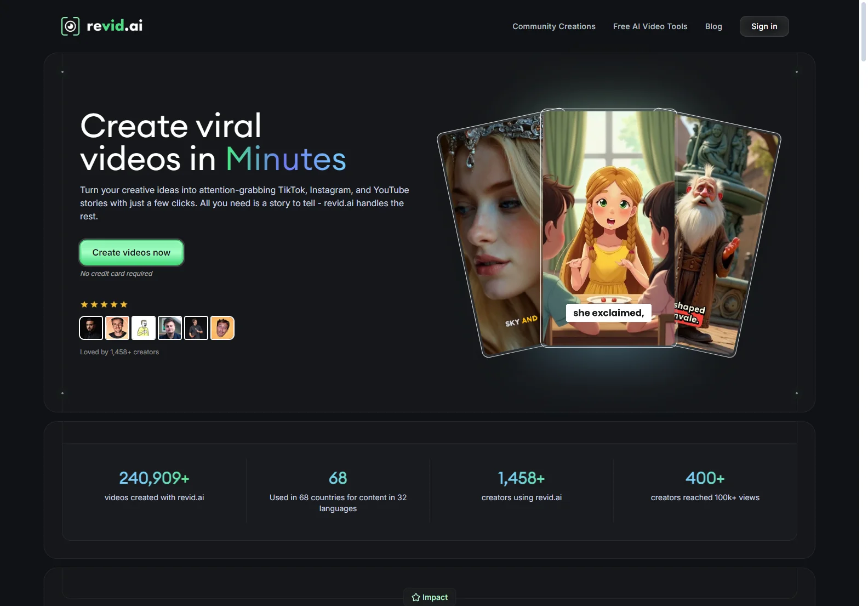
Task: Click the center video card 'she exclaimed,'
Action: point(609,228)
